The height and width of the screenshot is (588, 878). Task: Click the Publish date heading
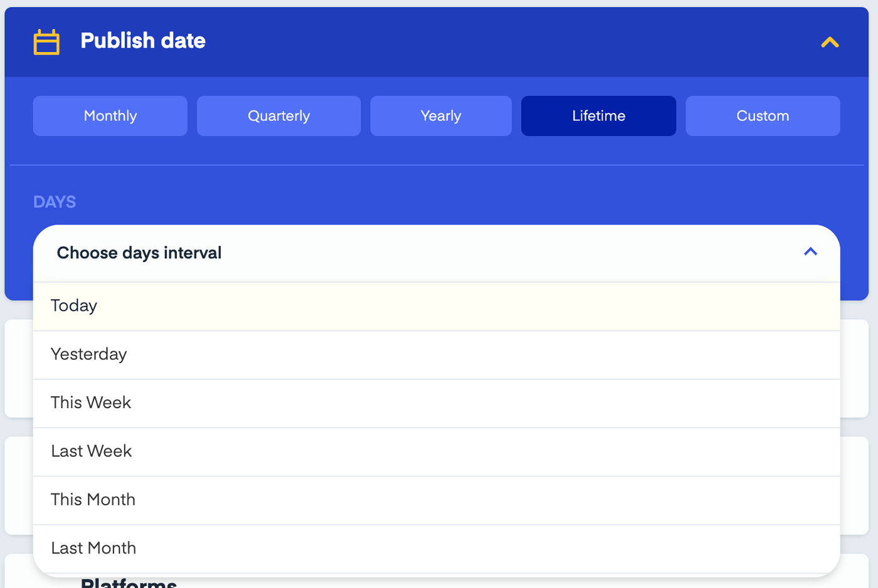[x=143, y=41]
